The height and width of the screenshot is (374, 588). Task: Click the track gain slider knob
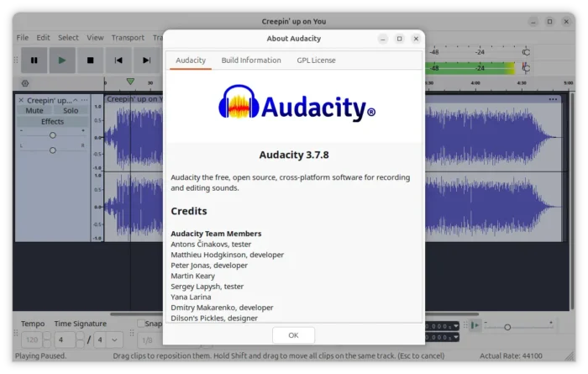[52, 135]
